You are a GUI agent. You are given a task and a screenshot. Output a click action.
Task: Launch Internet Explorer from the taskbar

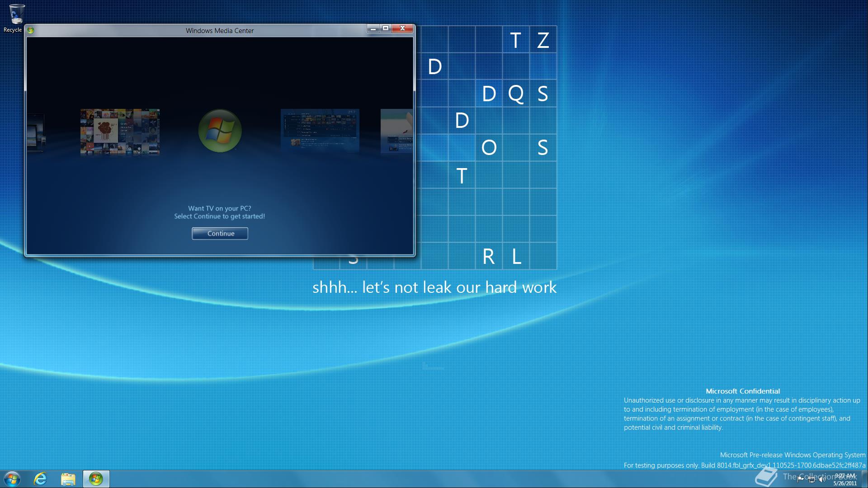point(40,479)
